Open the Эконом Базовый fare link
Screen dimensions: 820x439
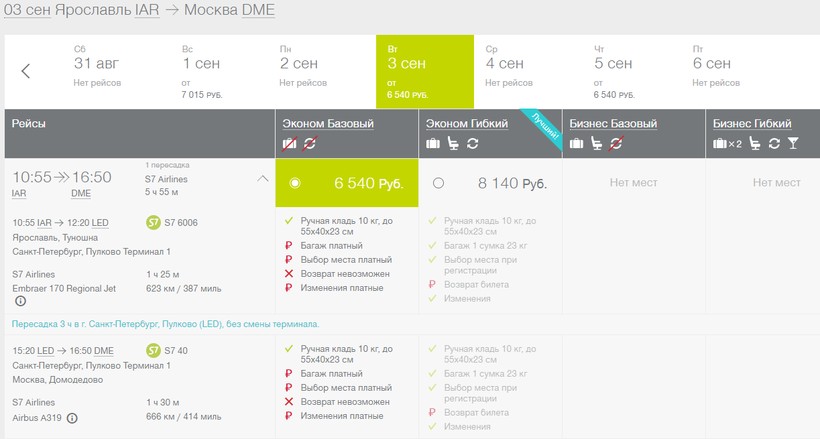[x=328, y=123]
